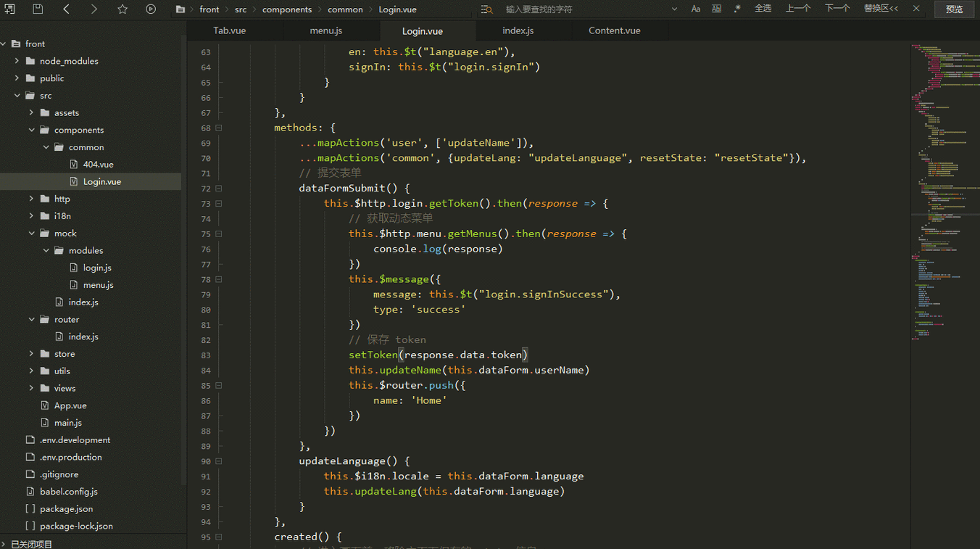980x549 pixels.
Task: Click 下一个 to find next match
Action: pyautogui.click(x=837, y=9)
